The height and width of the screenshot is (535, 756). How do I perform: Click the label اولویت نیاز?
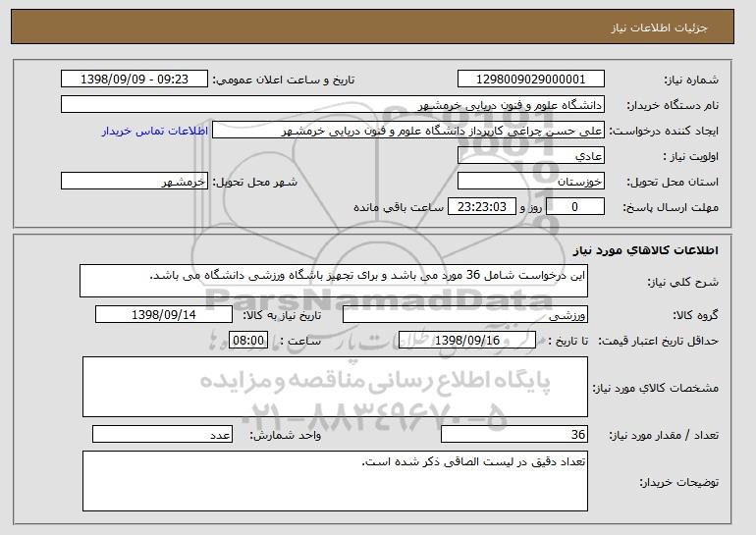(691, 156)
